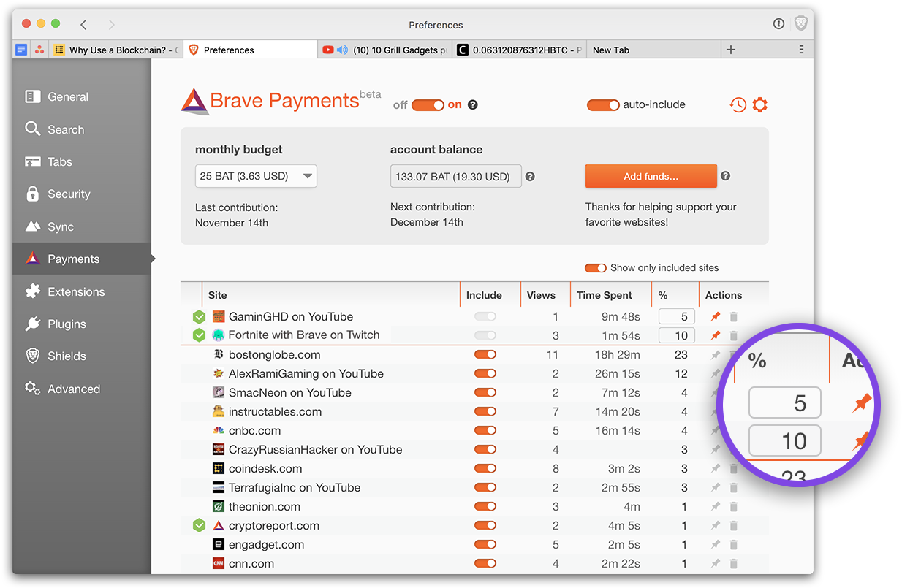Open the browser hamburger menu

coord(801,50)
